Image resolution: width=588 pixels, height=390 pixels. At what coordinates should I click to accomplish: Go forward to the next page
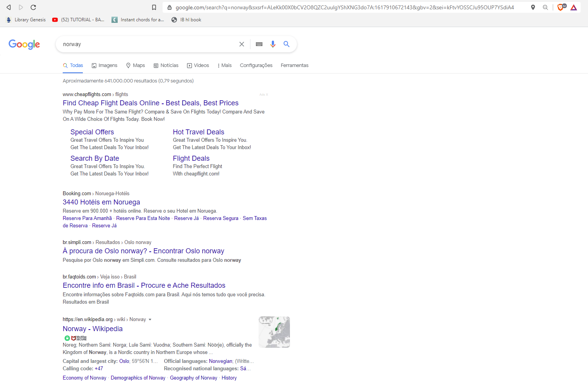[x=21, y=7]
